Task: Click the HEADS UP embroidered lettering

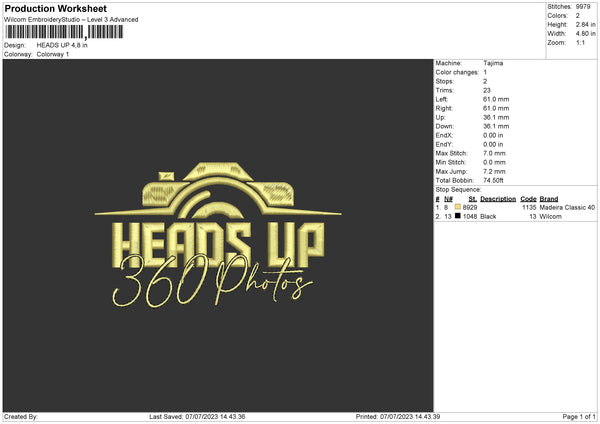Action: [218, 244]
